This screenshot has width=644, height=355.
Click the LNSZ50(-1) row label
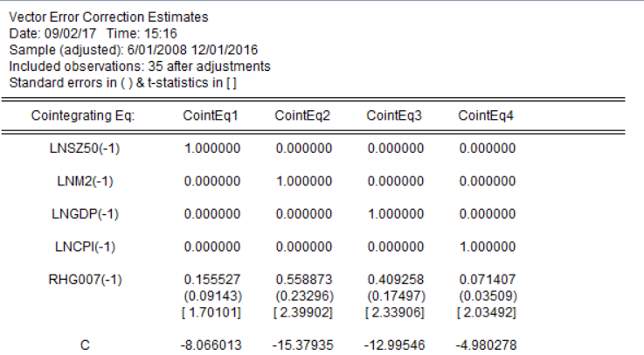(85, 149)
